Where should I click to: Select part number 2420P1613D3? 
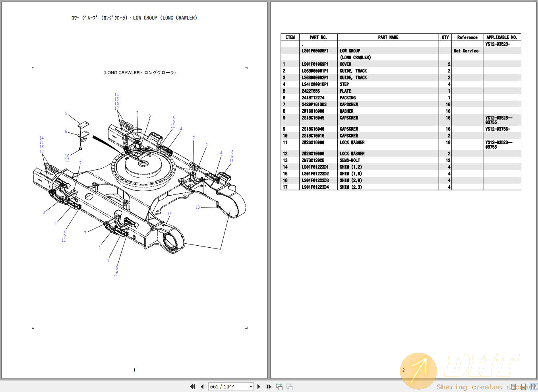[x=314, y=105]
